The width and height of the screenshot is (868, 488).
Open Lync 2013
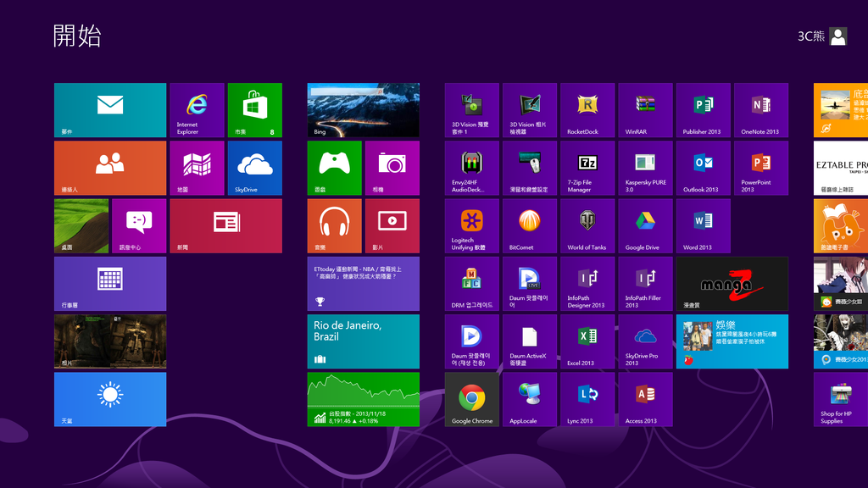coord(587,400)
